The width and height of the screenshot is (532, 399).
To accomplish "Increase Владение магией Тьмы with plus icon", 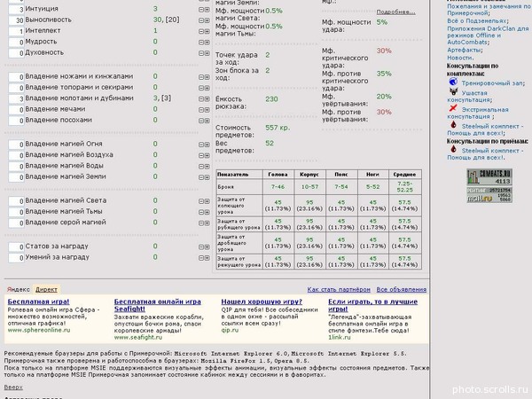I will (207, 212).
